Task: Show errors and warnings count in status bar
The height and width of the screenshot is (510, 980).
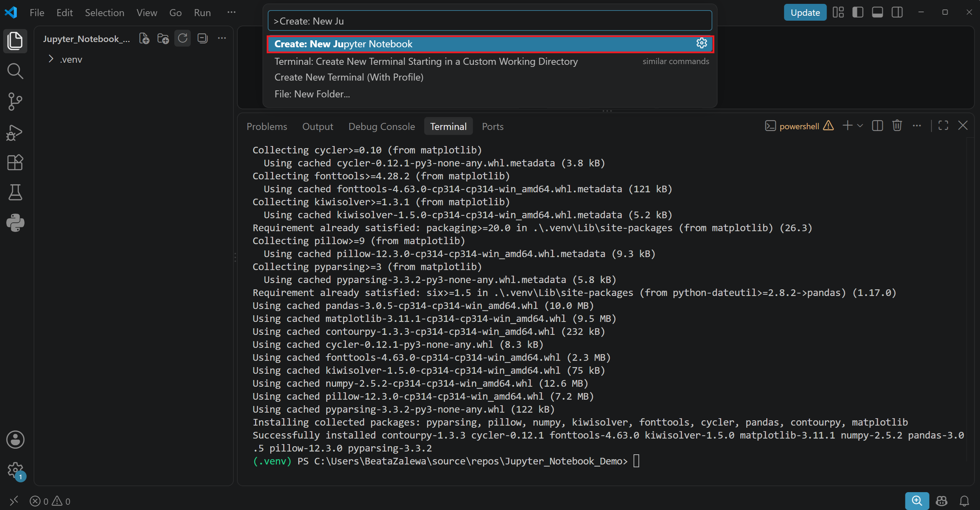Action: (50, 501)
